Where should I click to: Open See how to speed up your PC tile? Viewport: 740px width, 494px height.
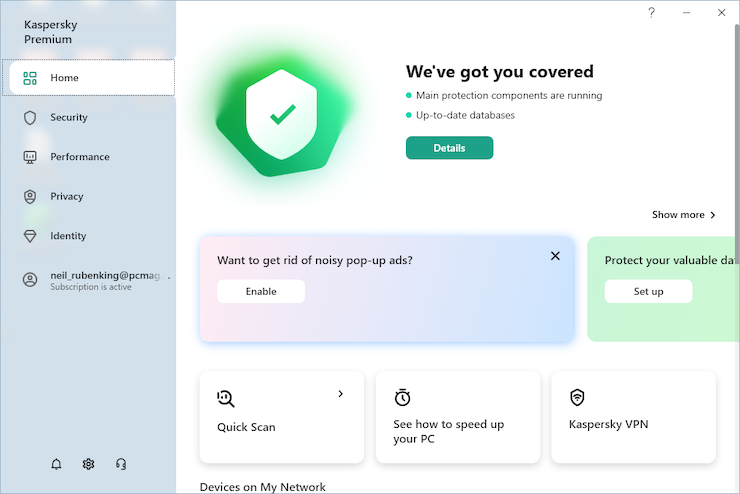click(458, 417)
